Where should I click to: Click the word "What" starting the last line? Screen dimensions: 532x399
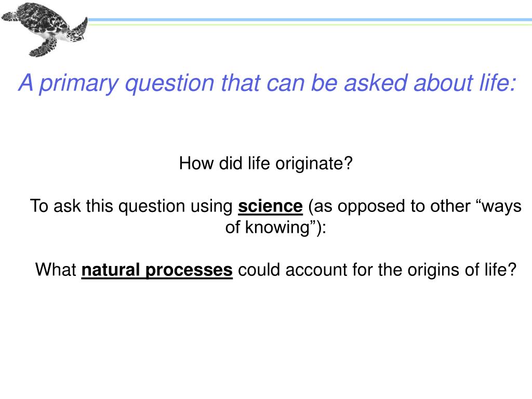[x=56, y=270]
